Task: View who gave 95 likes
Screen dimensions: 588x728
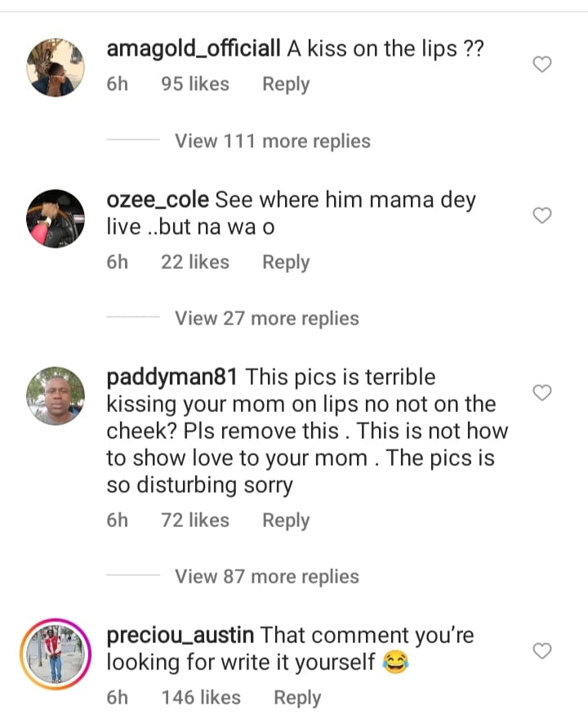Action: pos(195,84)
